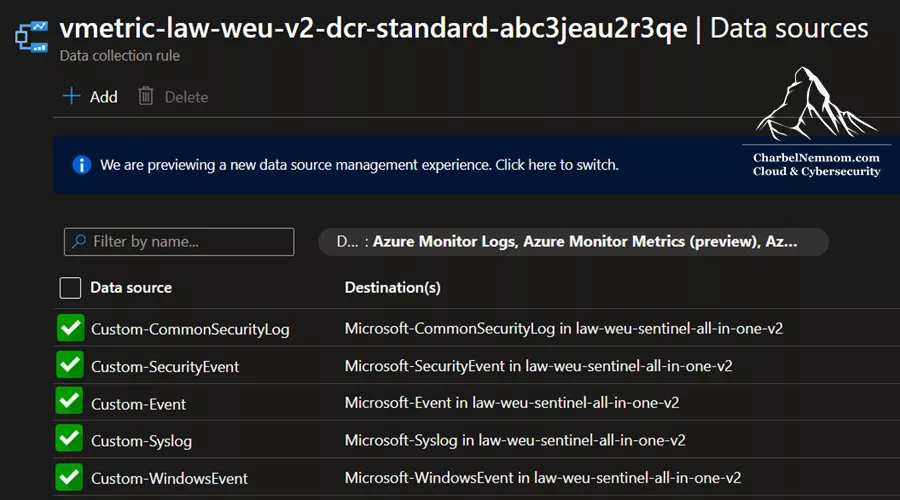Click the Data collection rule subtitle
Screen dimensions: 900x500
pyautogui.click(x=119, y=56)
